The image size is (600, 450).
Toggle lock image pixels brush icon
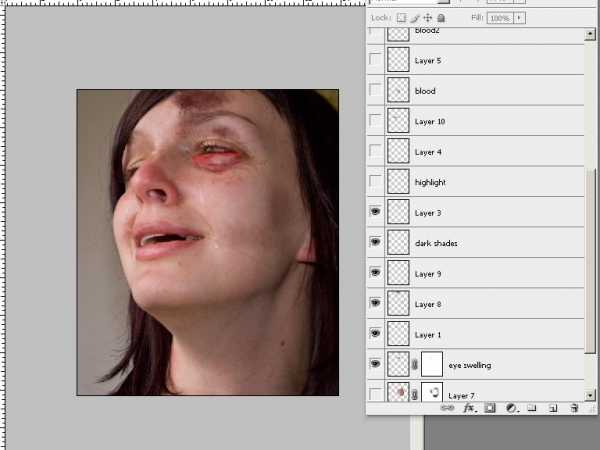point(415,18)
